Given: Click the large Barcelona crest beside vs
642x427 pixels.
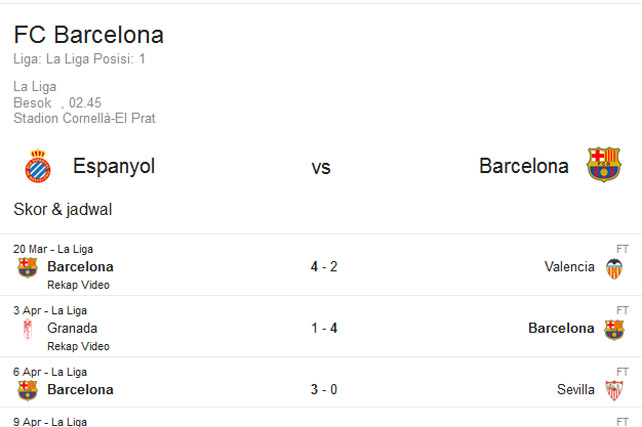Looking at the screenshot, I should click(604, 165).
